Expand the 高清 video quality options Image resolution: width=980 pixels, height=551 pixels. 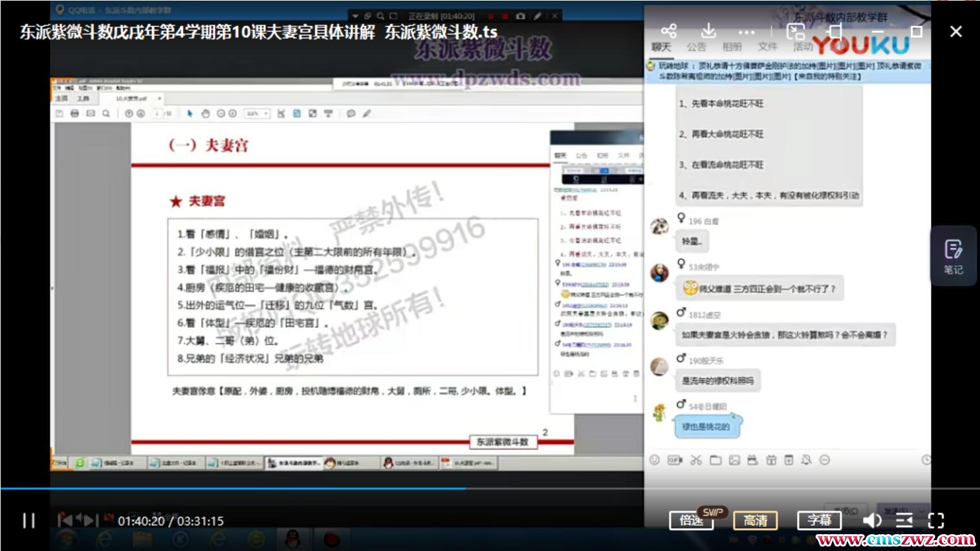pyautogui.click(x=755, y=521)
